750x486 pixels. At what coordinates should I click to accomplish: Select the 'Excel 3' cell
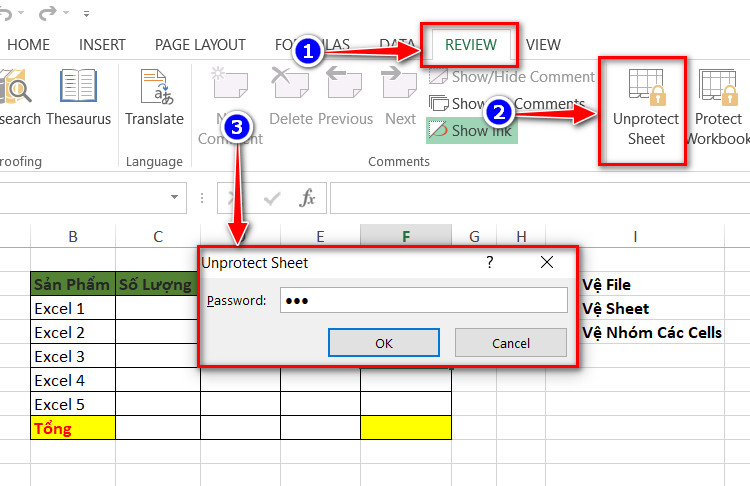pos(73,356)
